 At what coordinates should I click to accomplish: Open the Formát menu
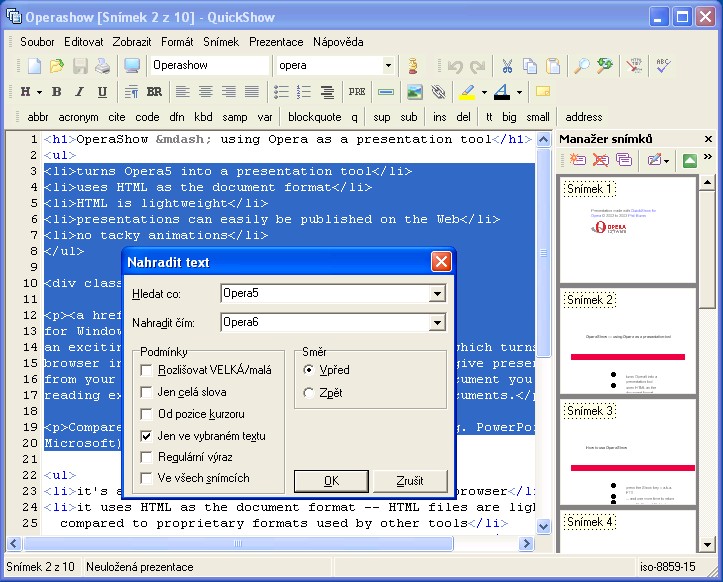click(177, 42)
